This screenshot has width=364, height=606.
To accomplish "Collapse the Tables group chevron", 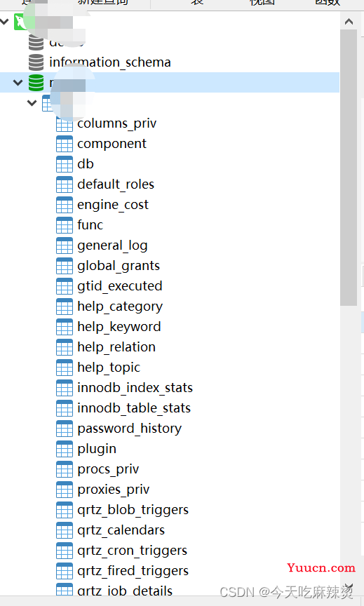I will [32, 103].
